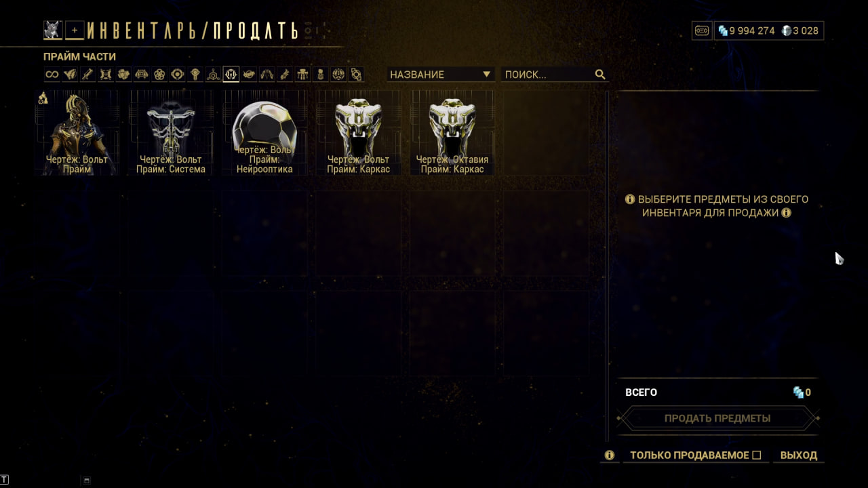Click the ПРОДАТЬ ПРЕДМЕТЫ button
Viewport: 868px width, 488px height.
pos(717,418)
